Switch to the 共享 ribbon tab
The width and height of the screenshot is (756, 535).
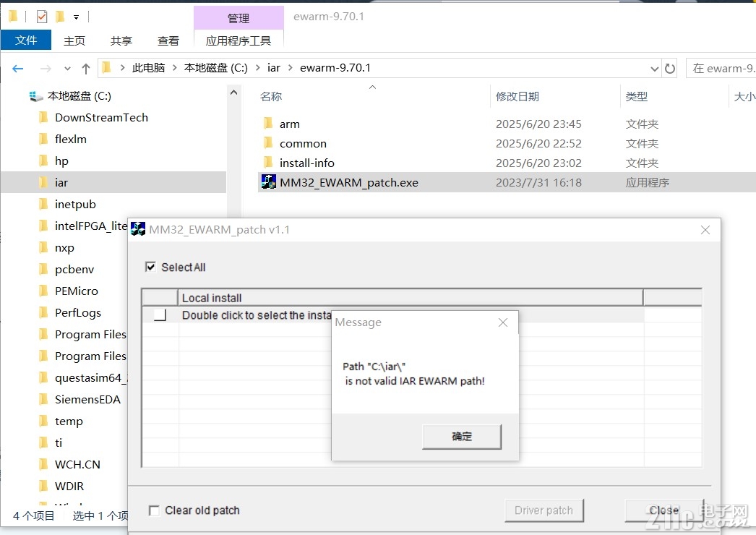tap(121, 41)
